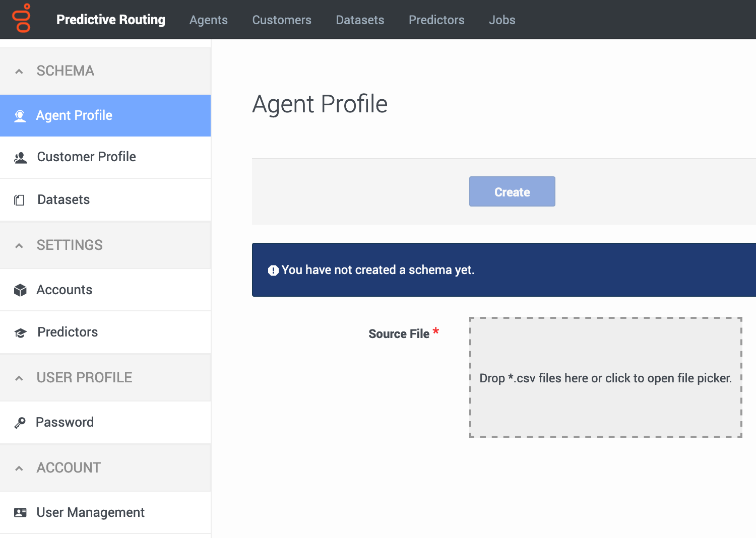Image resolution: width=756 pixels, height=538 pixels.
Task: Click the Genesys logo icon
Action: click(21, 18)
